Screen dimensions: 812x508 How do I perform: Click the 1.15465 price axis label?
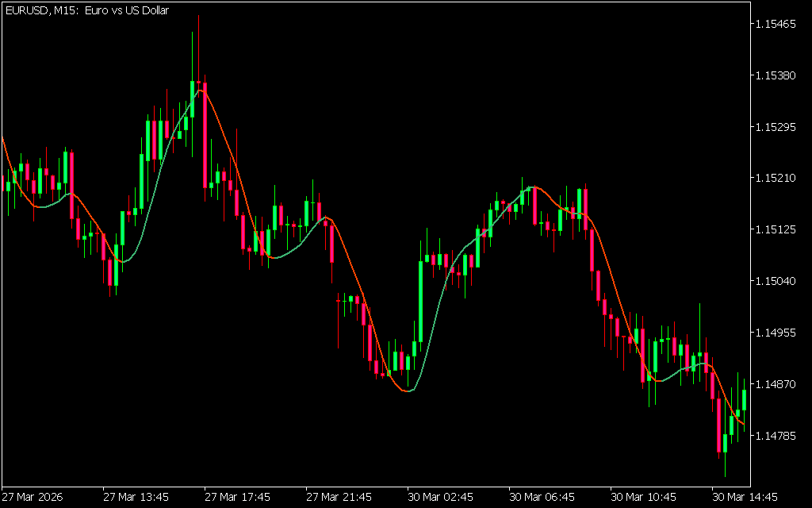pyautogui.click(x=777, y=25)
